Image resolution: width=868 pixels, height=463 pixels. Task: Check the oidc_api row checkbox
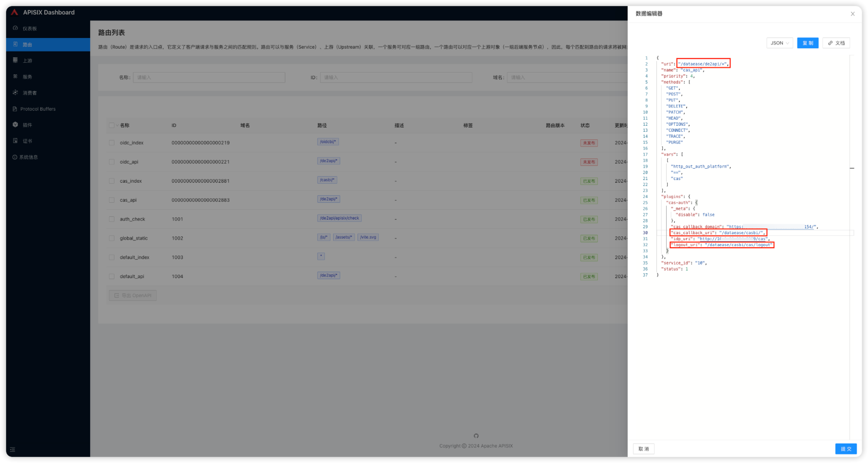coord(112,162)
